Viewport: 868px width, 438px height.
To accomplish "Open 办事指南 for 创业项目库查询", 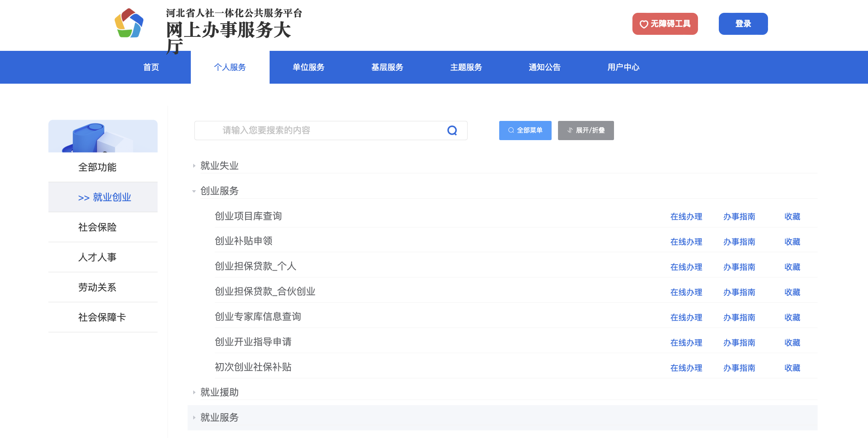I will pos(739,217).
